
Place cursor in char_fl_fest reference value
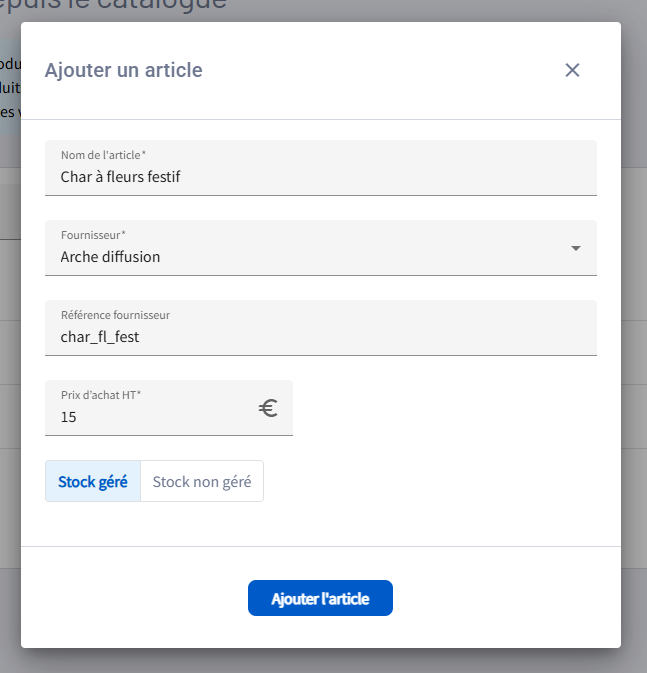tap(100, 337)
